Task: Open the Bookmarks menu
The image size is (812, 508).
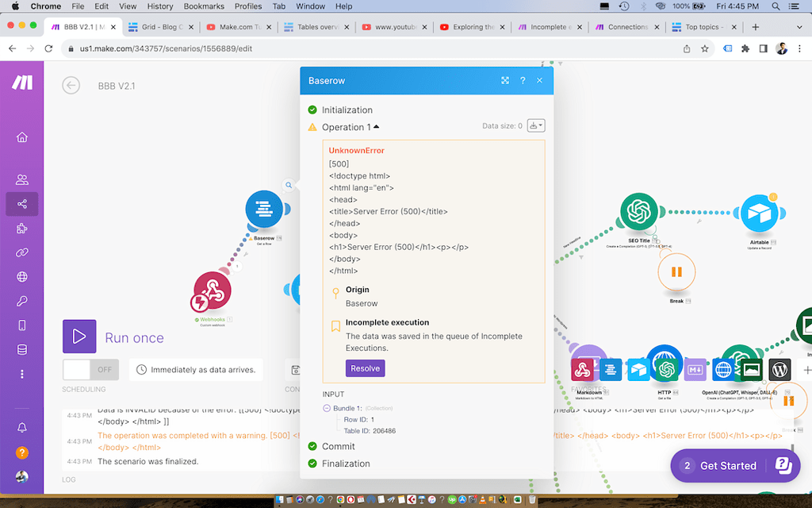Action: 204,6
